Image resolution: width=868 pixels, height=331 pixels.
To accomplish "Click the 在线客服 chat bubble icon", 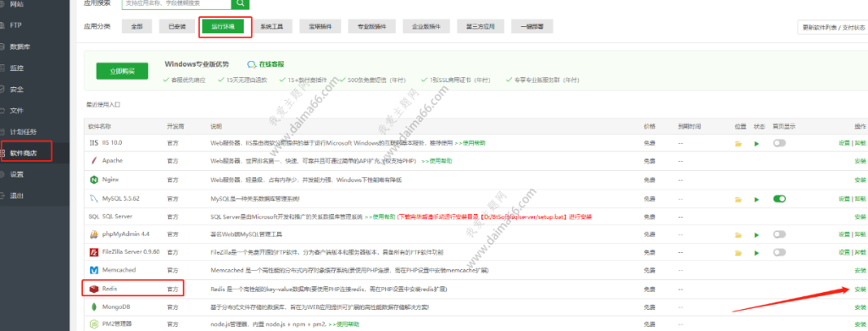I will 252,64.
